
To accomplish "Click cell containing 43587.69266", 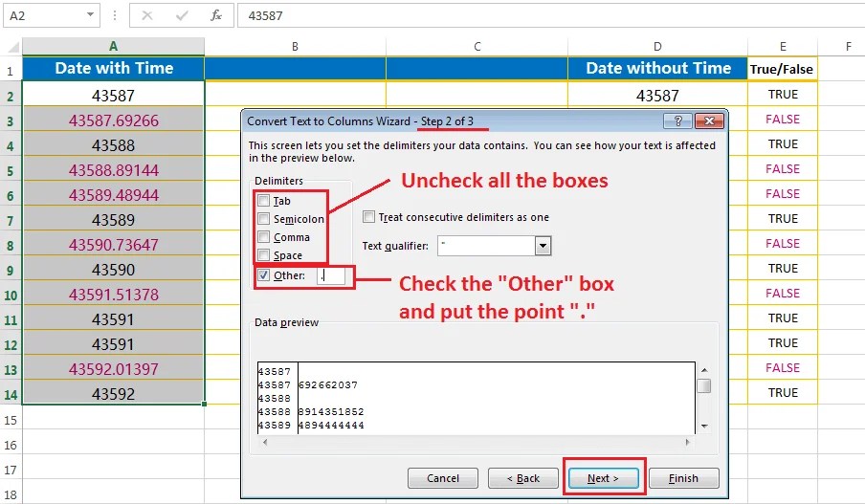I will 113,121.
